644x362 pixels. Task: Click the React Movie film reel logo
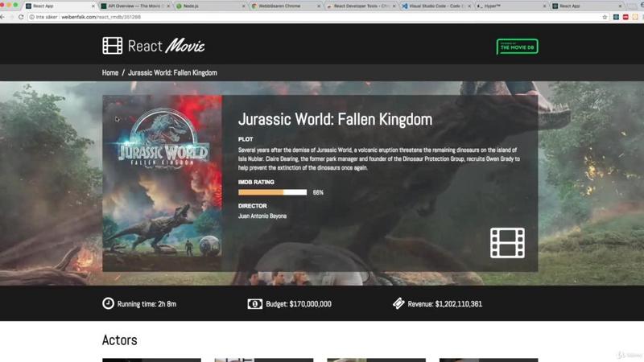tap(112, 46)
